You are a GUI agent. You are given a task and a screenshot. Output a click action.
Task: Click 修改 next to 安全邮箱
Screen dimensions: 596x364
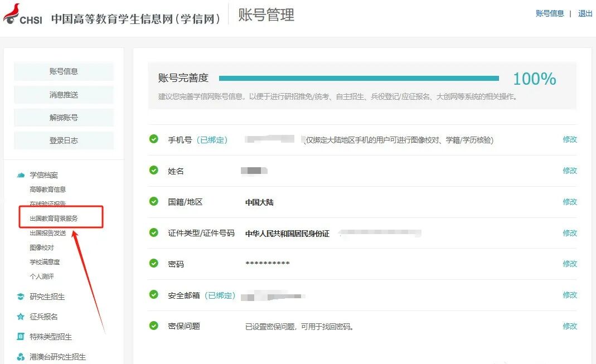pyautogui.click(x=570, y=294)
